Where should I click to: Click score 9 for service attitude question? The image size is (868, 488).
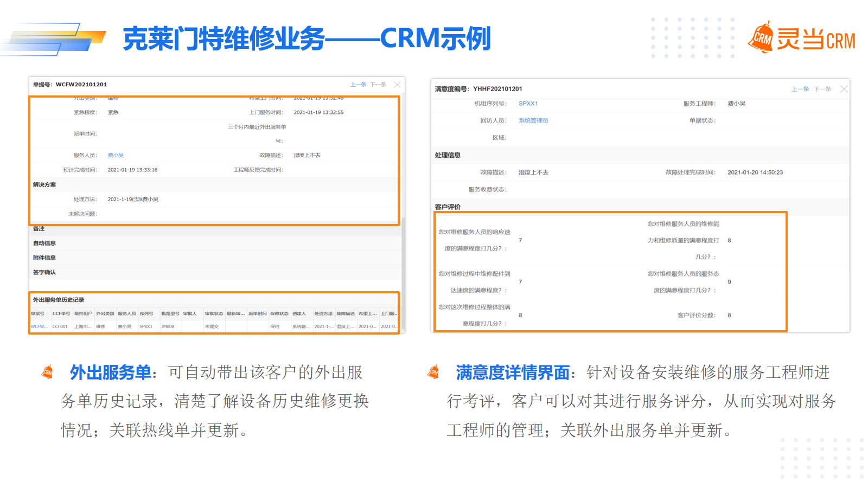tap(729, 282)
